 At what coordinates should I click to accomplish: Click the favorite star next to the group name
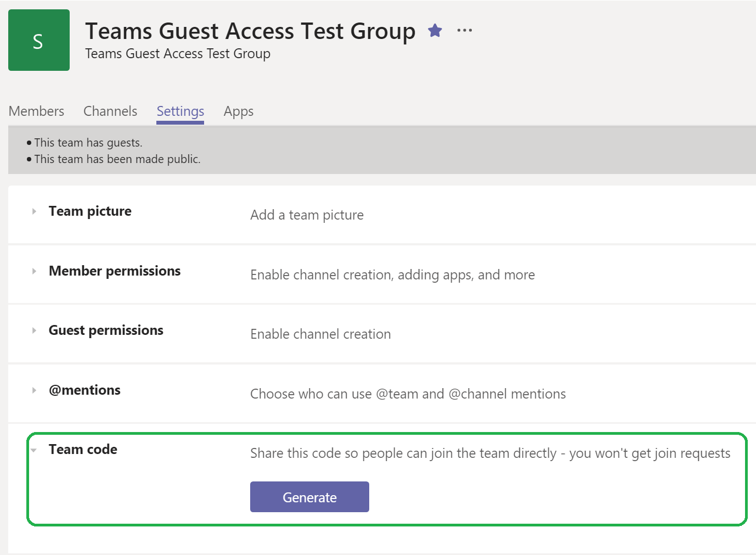[435, 31]
